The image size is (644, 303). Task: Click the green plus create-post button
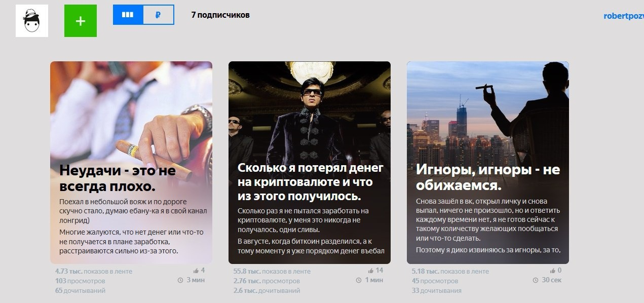(81, 21)
